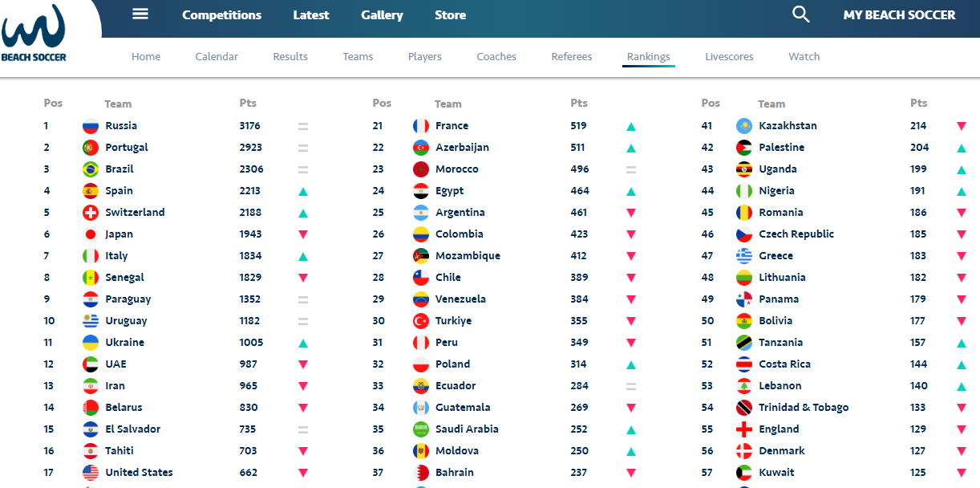
Task: Click the green up arrow beside Spain
Action: [303, 192]
